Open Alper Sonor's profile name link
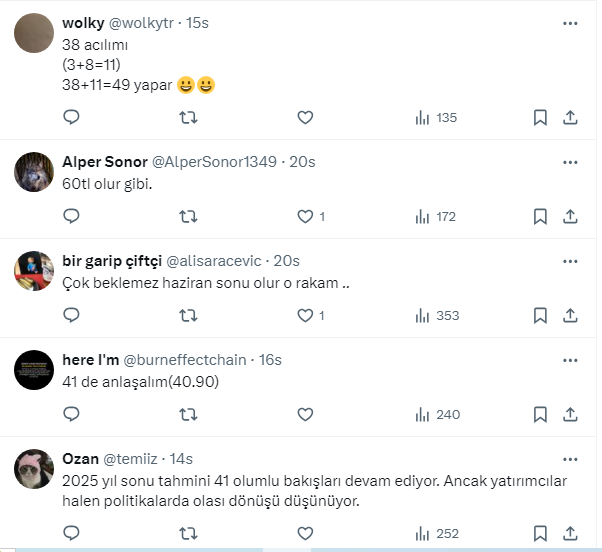 point(104,162)
